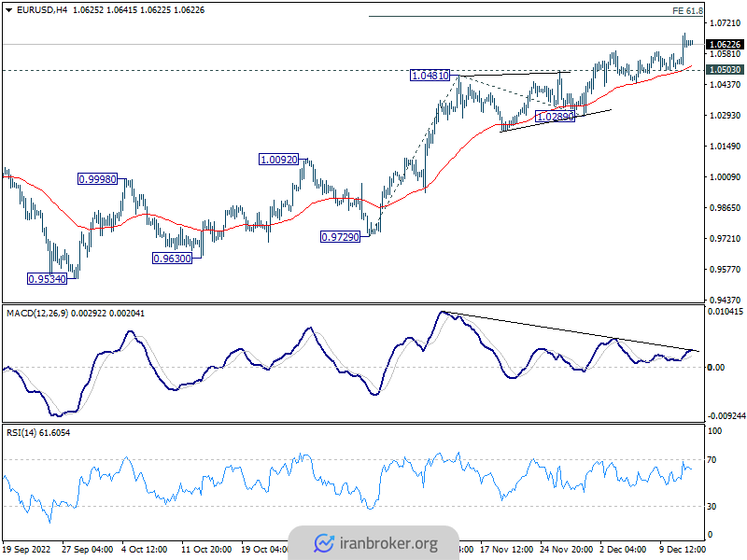Click the 1.05030 level tag on axis

(725, 69)
